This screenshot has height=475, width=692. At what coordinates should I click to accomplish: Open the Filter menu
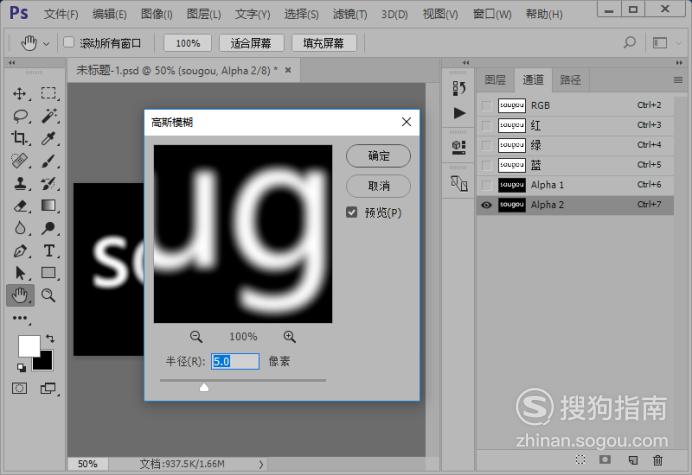[350, 14]
